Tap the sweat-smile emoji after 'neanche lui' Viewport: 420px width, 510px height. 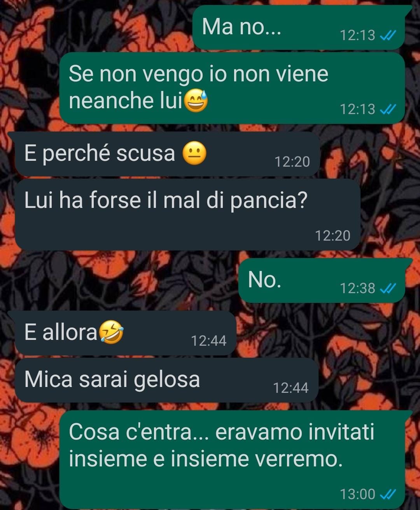tap(196, 100)
